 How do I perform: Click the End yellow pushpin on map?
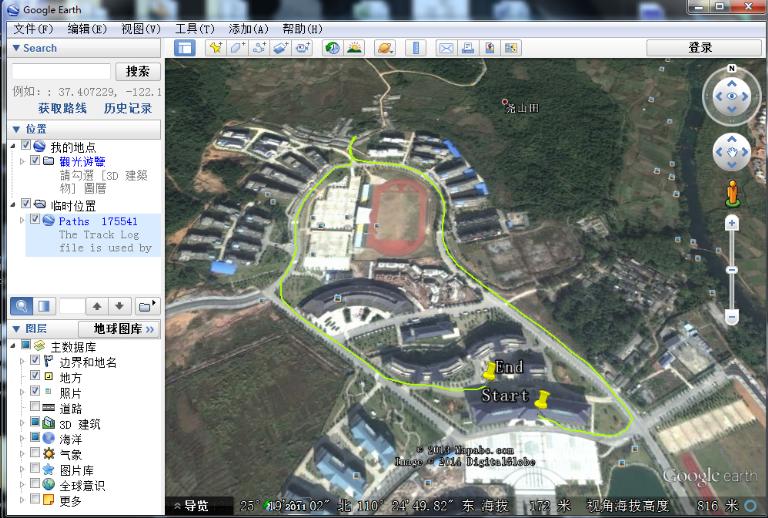click(x=489, y=371)
